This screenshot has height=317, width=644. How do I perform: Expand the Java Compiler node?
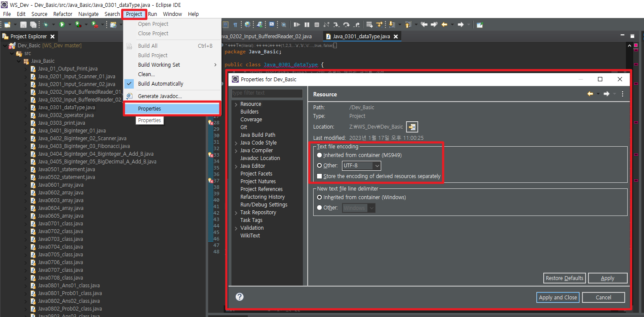point(236,151)
